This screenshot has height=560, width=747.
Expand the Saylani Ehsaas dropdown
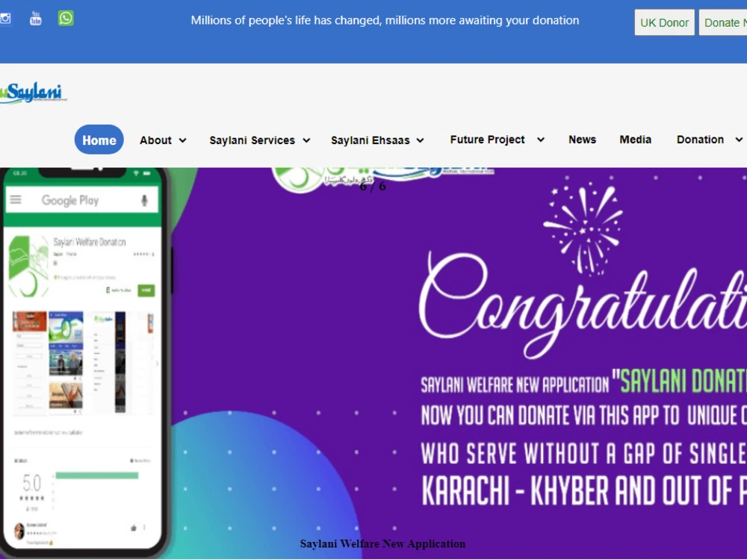[377, 140]
